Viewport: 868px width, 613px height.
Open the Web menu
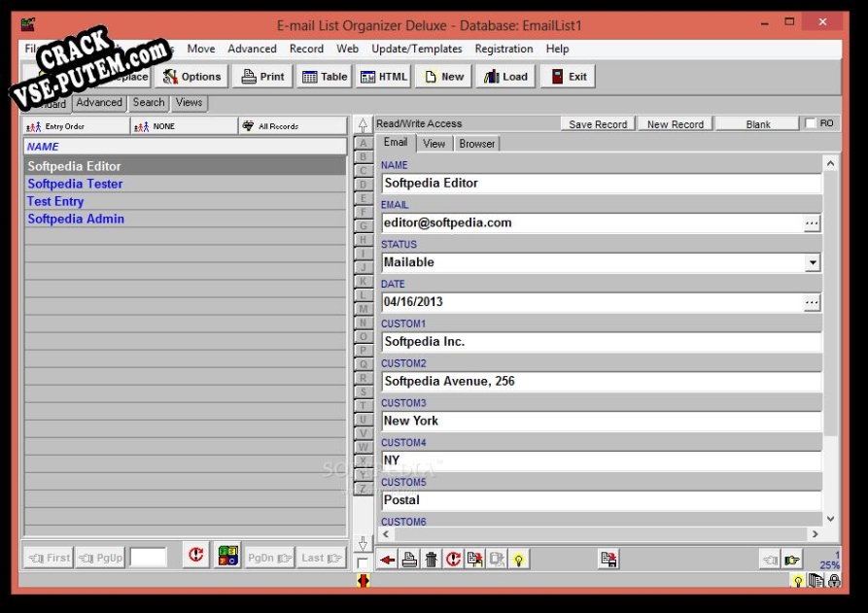point(347,49)
